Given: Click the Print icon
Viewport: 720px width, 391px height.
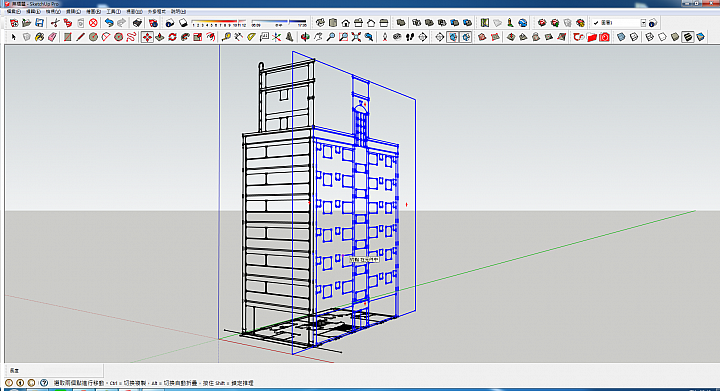Looking at the screenshot, I should click(x=137, y=23).
